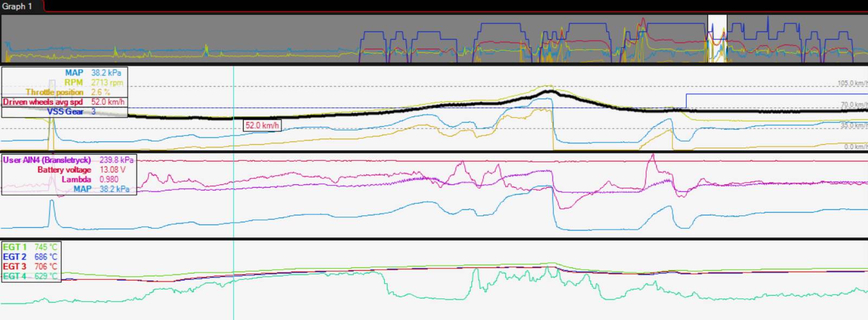868x320 pixels.
Task: Pick the VSS Gear legend entry
Action: [65, 112]
